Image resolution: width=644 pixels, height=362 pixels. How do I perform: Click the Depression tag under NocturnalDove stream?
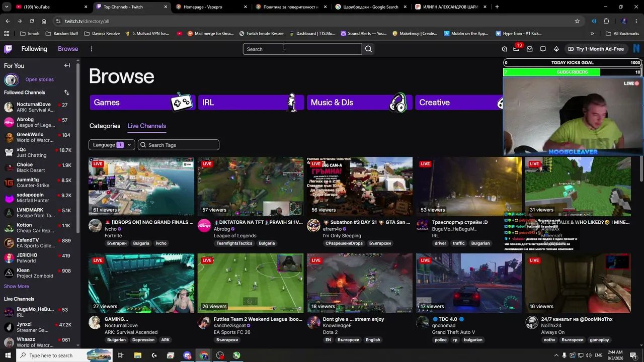pos(143,340)
